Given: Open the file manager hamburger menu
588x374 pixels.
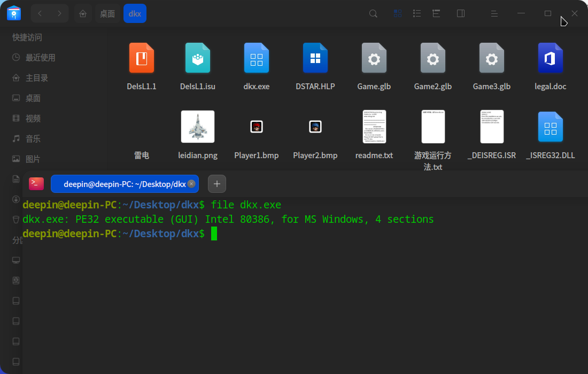Looking at the screenshot, I should pyautogui.click(x=494, y=13).
